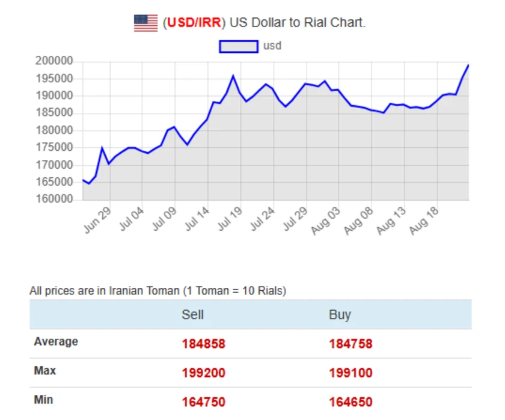Screen dimensions: 505x420
Task: Select the Aug 18 axis label
Action: coord(424,221)
